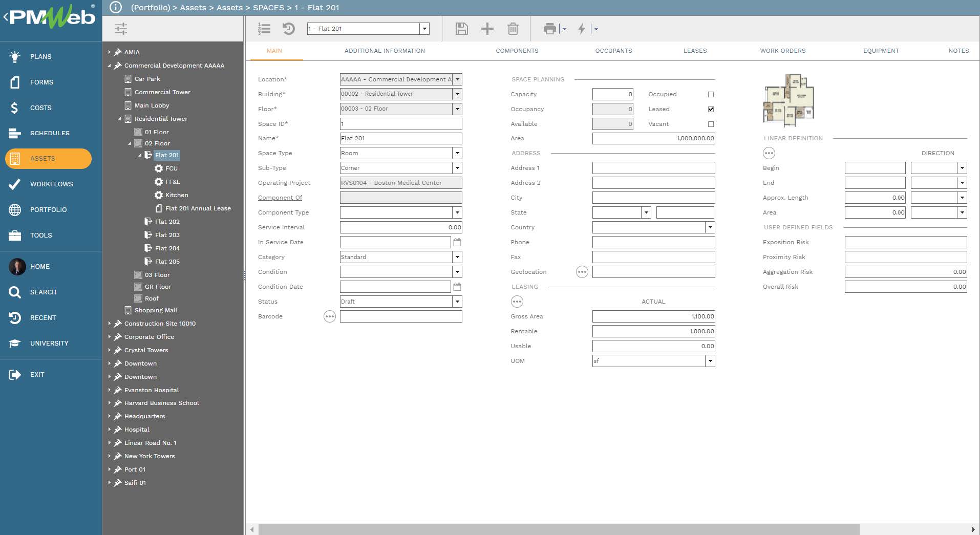Image resolution: width=980 pixels, height=535 pixels.
Task: Click the history revert icon in toolbar
Action: (289, 29)
